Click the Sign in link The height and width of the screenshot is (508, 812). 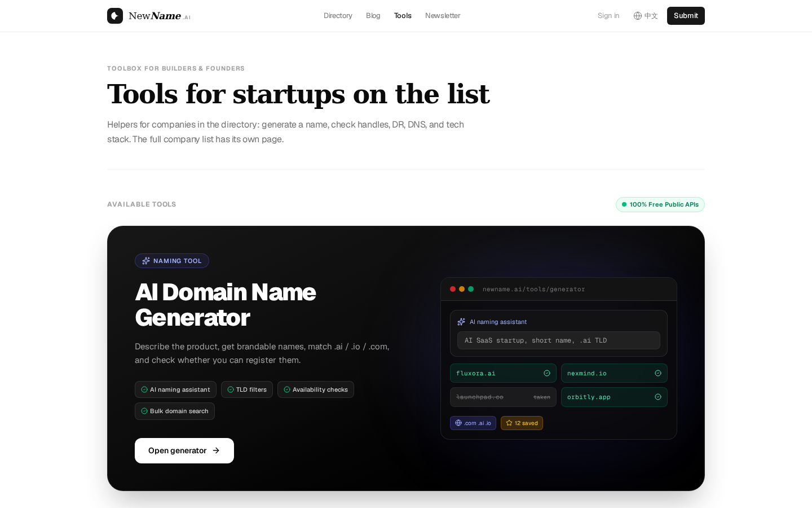[x=608, y=16]
